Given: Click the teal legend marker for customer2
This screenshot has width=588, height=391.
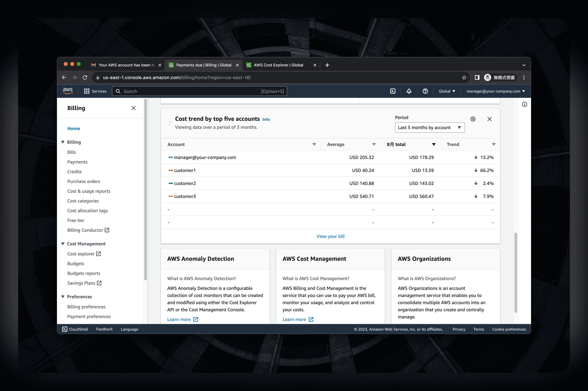Looking at the screenshot, I should click(x=171, y=183).
